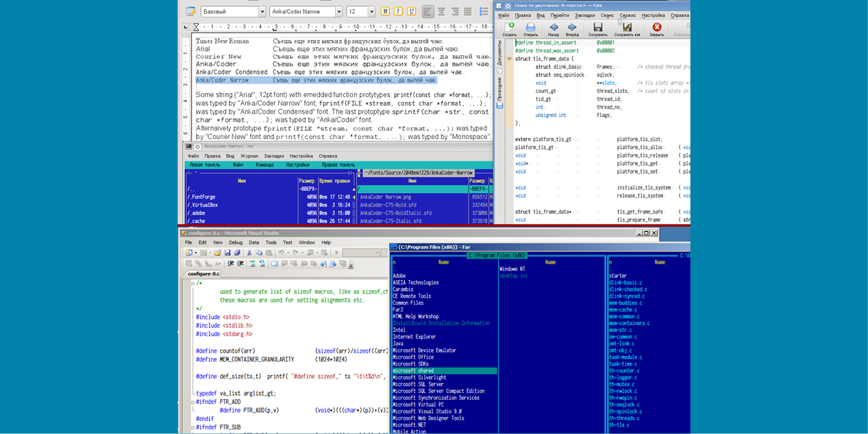Open the Anka/Coder Narrow font name dropdown
This screenshot has width=868, height=434.
(x=338, y=12)
